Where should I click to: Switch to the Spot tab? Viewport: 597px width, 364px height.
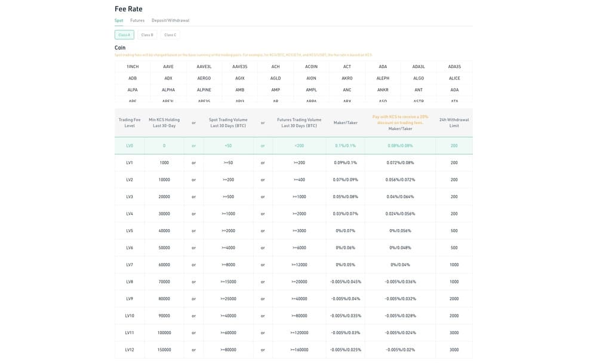(x=119, y=20)
